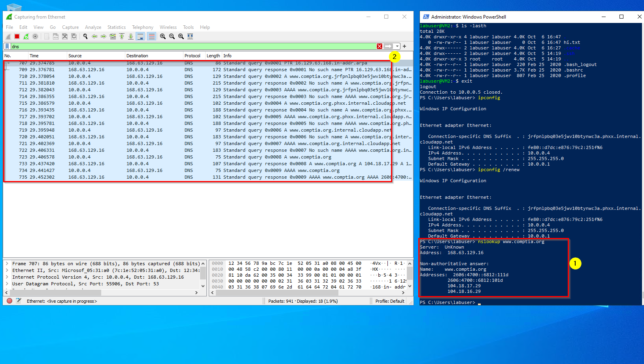Viewport: 644px width, 364px height.
Task: Select packet 733 query response row
Action: (x=208, y=164)
